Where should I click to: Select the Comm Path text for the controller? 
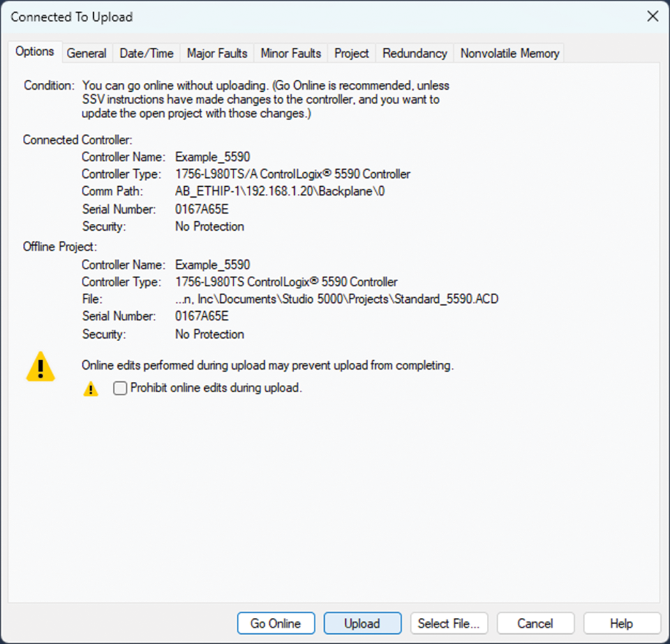(x=279, y=191)
